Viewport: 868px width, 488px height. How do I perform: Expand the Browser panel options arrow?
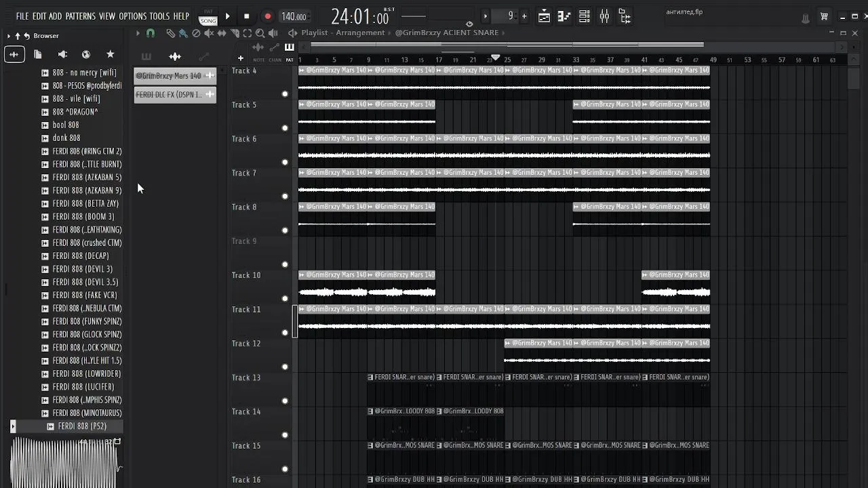coord(9,36)
